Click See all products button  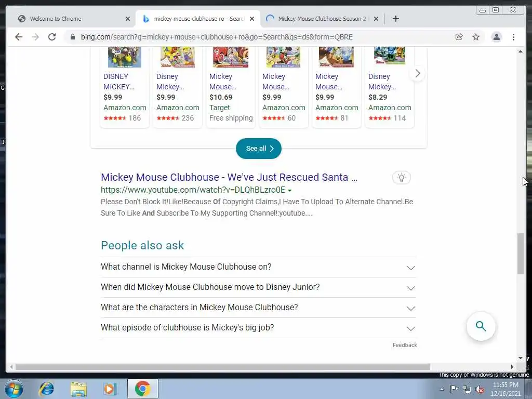click(x=259, y=149)
